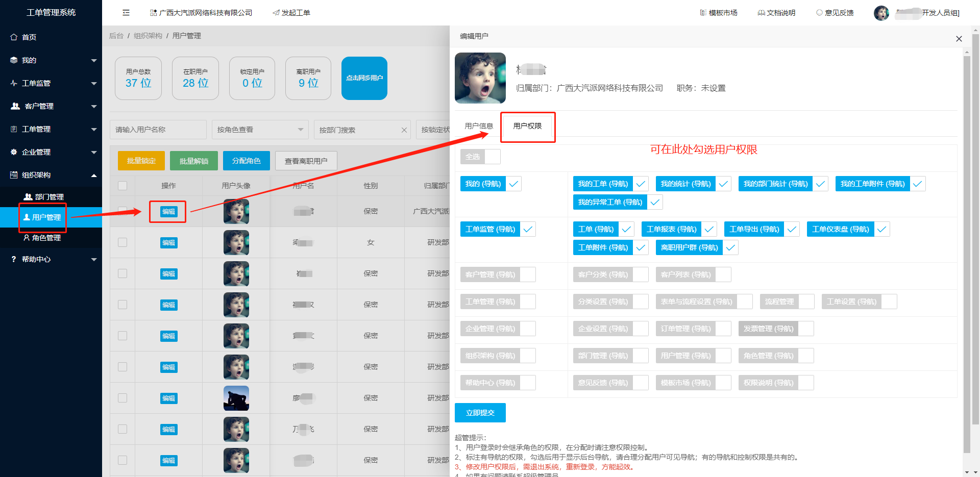This screenshot has height=477, width=980.
Task: Click the 批量解锁 button
Action: [x=194, y=161]
